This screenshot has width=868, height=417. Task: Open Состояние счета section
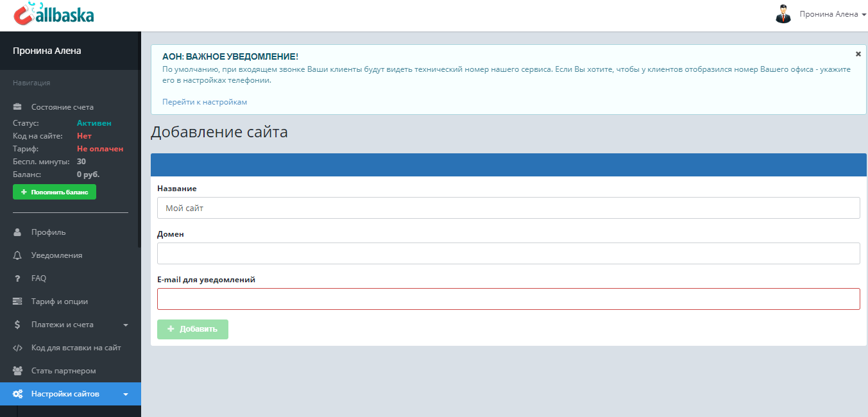[x=62, y=107]
